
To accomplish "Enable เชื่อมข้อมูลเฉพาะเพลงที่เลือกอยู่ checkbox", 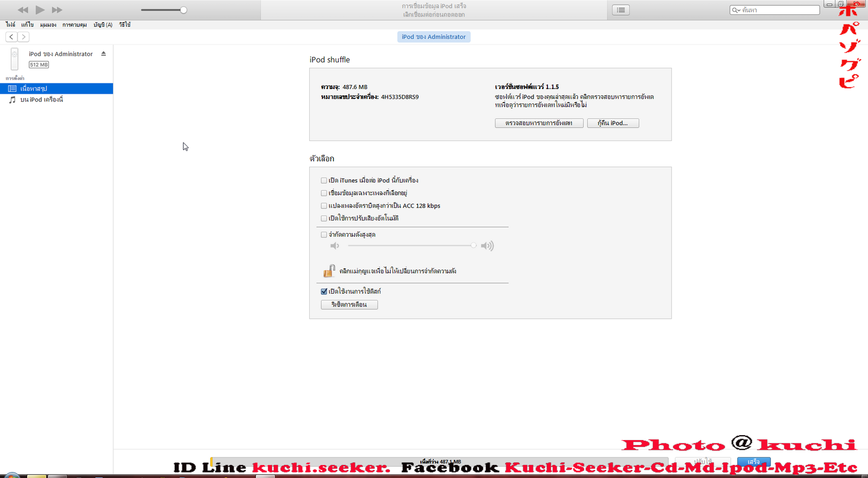I will [324, 193].
